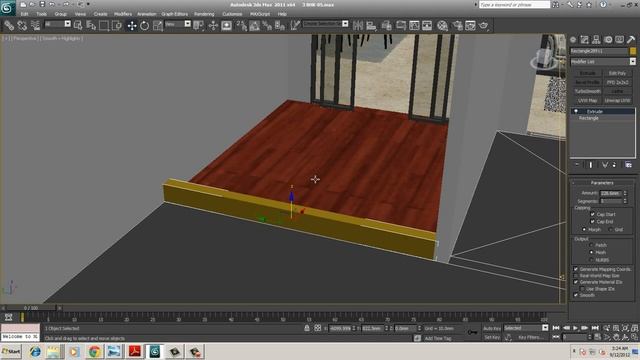The width and height of the screenshot is (640, 360).
Task: Toggle the Angle Snap button
Action: [255, 26]
